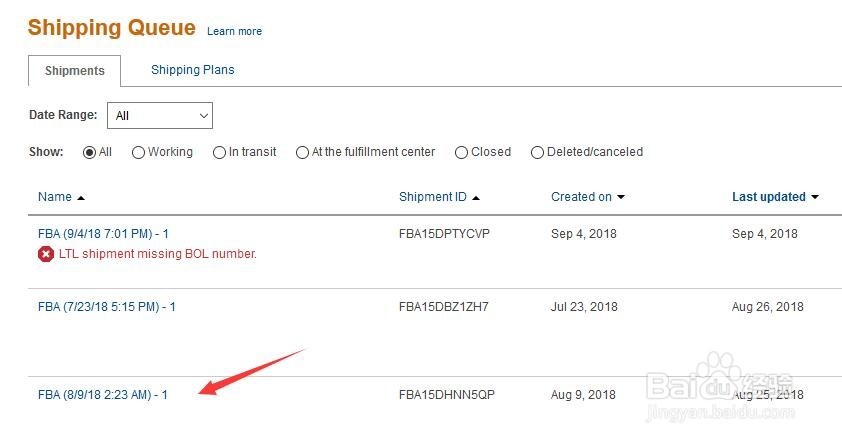The image size is (842, 442).
Task: Show Deleted/canceled shipments
Action: pyautogui.click(x=537, y=153)
